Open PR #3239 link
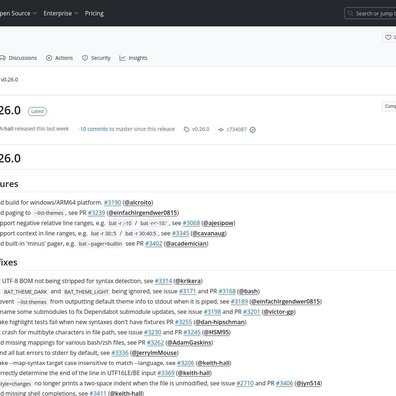 [96, 213]
